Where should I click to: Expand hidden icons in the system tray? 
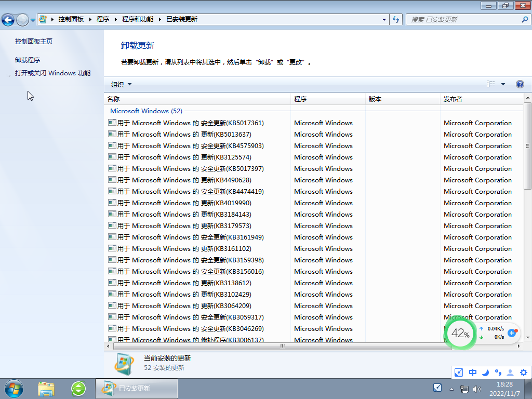(451, 388)
